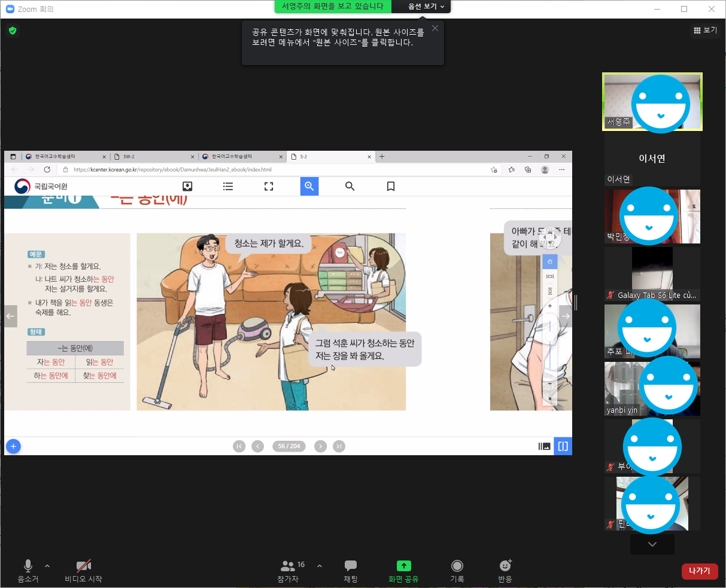726x588 pixels.
Task: Click the blue plus button at the ebook bottom-left
Action: pyautogui.click(x=13, y=446)
